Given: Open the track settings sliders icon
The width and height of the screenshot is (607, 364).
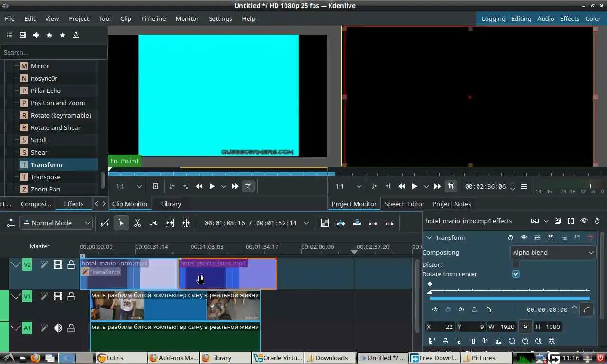Looking at the screenshot, I should 10,223.
